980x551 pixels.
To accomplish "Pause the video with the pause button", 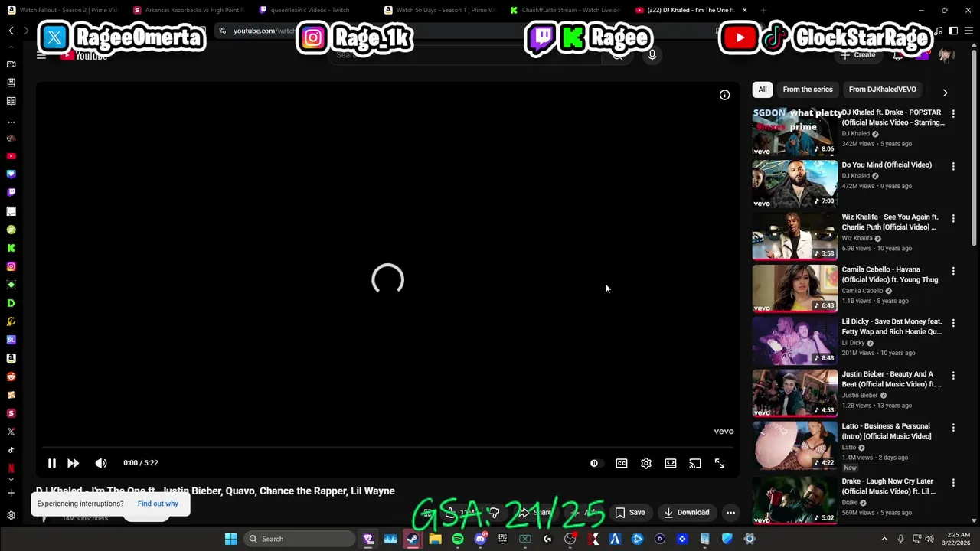I will tap(51, 463).
